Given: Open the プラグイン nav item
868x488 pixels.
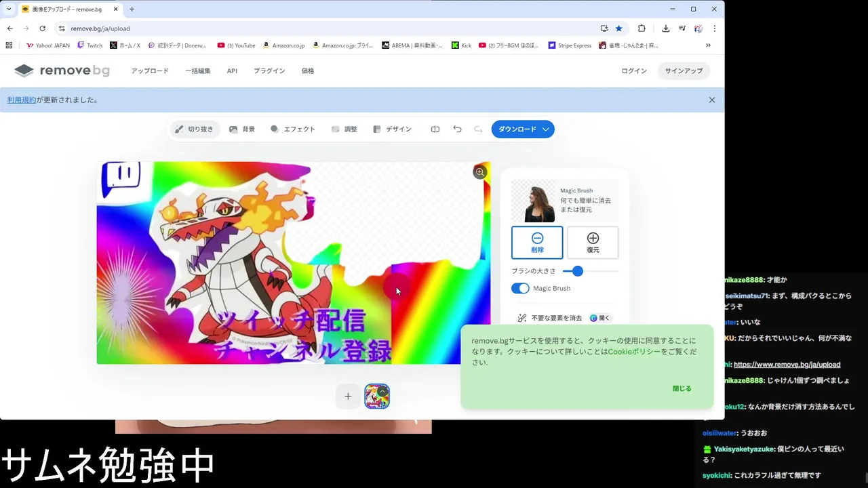Looking at the screenshot, I should [269, 70].
